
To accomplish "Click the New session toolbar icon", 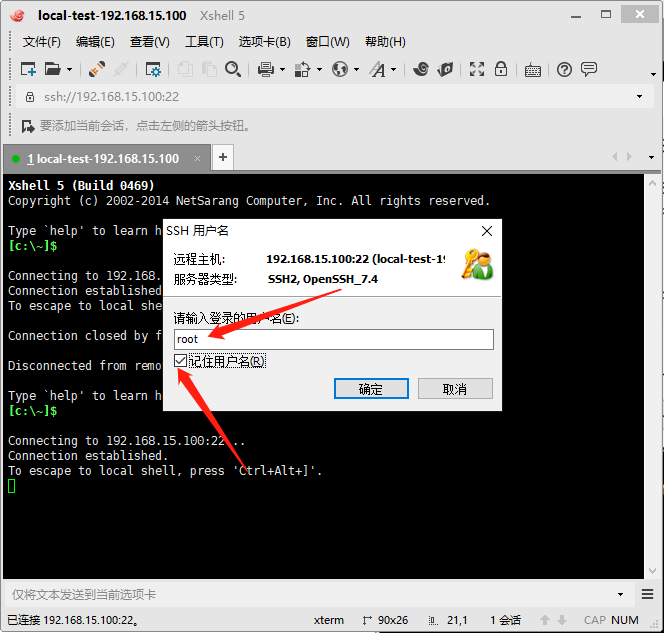I will tap(28, 69).
